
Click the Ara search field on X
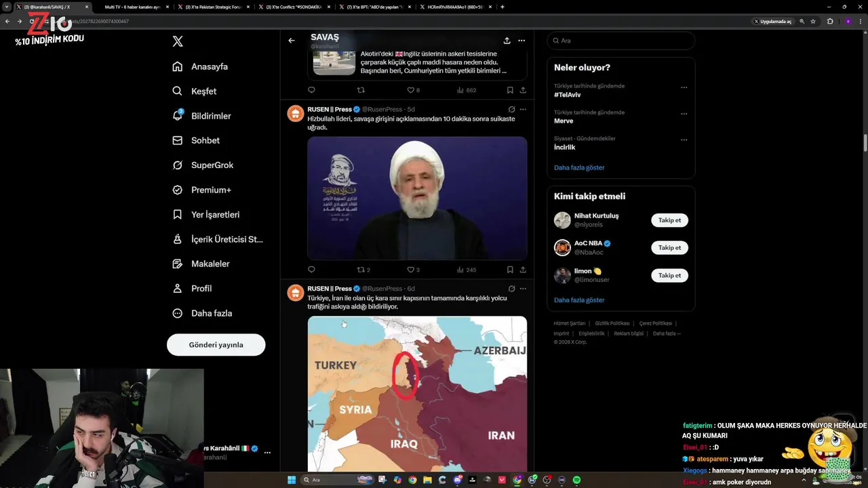621,41
